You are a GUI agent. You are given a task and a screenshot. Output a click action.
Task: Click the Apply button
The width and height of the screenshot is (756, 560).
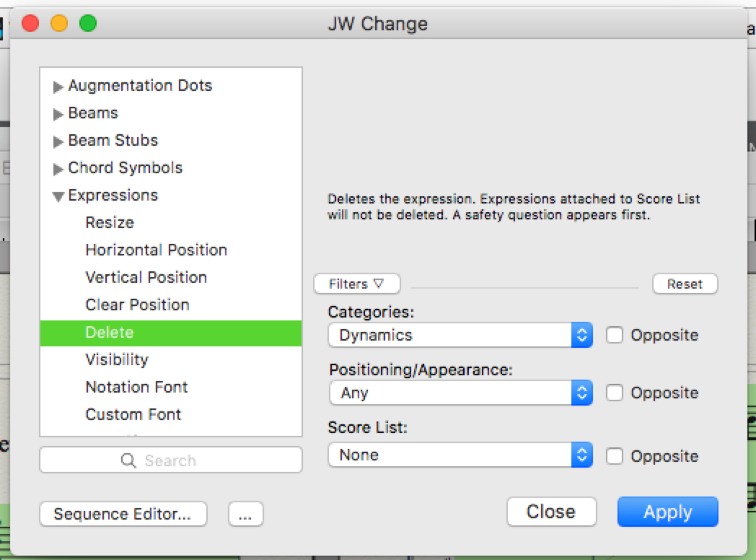667,512
